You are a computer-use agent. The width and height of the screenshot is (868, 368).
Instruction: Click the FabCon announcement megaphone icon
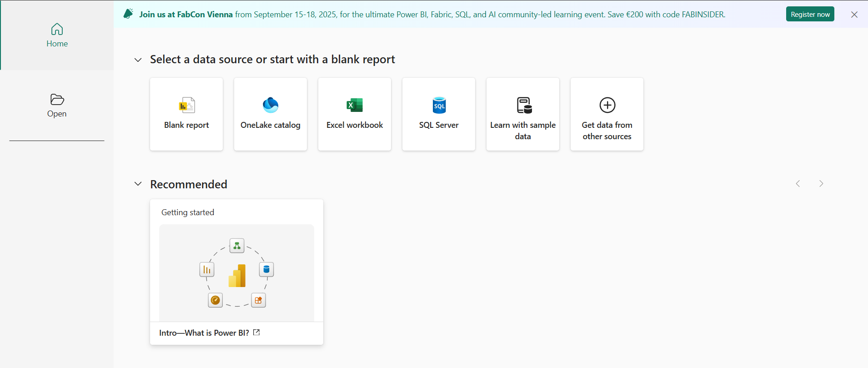pos(128,14)
